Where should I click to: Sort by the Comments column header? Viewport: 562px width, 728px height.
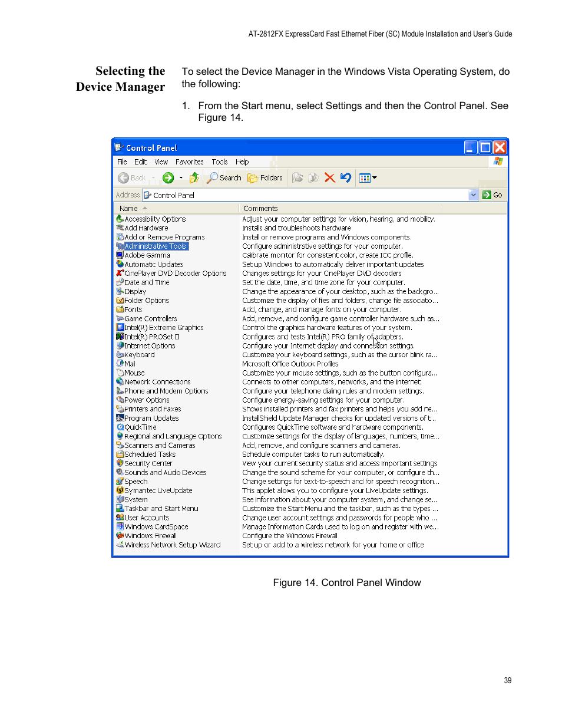tap(340, 209)
